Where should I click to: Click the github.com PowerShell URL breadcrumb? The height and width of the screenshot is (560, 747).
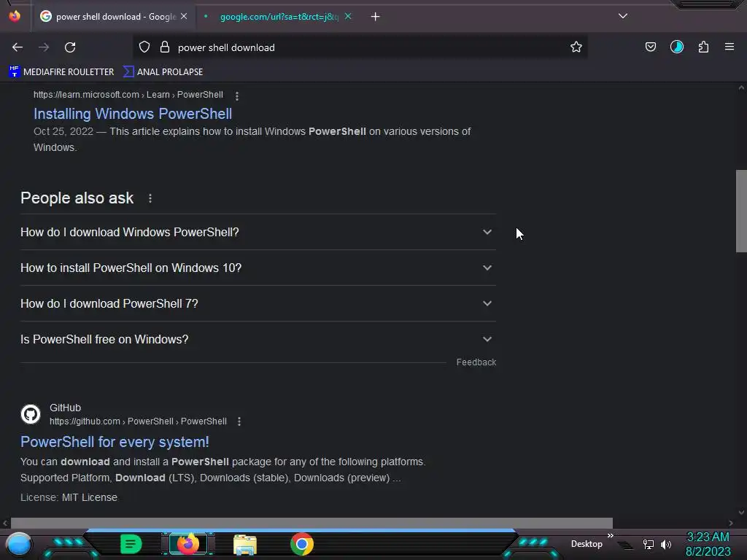coord(138,421)
